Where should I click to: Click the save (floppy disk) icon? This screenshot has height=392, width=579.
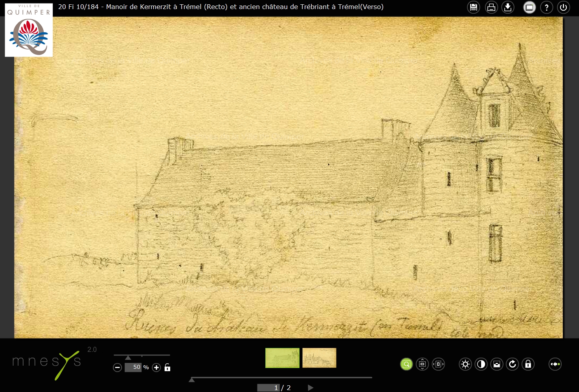coord(473,7)
